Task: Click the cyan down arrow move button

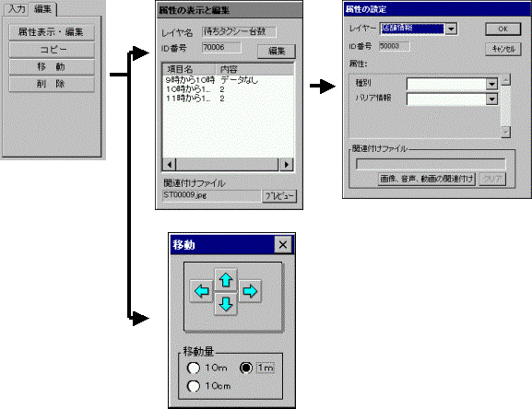Action: tap(226, 304)
